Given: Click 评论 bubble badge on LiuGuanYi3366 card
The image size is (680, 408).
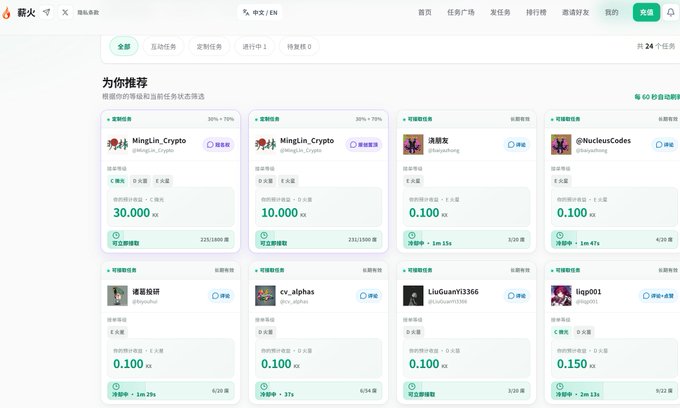Looking at the screenshot, I should [x=517, y=296].
